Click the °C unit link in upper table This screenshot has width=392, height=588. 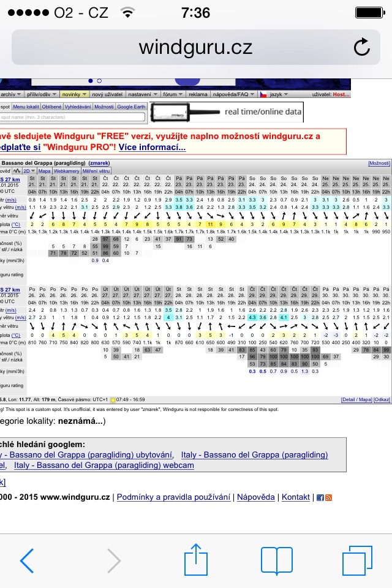pyautogui.click(x=15, y=225)
